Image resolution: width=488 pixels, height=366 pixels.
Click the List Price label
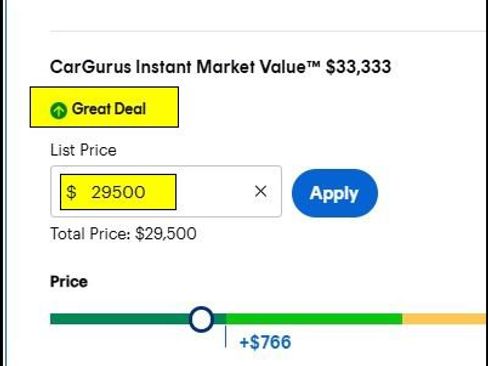coord(83,150)
